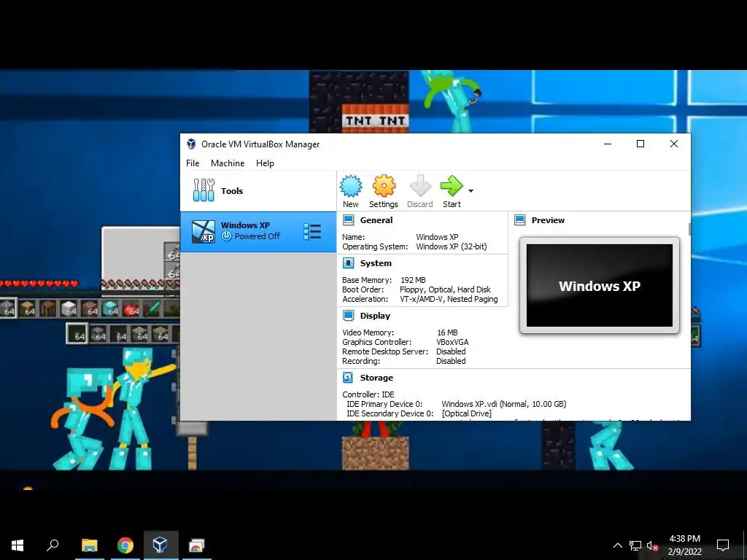The image size is (747, 560).
Task: Click the Controller: IDE text
Action: click(x=368, y=394)
